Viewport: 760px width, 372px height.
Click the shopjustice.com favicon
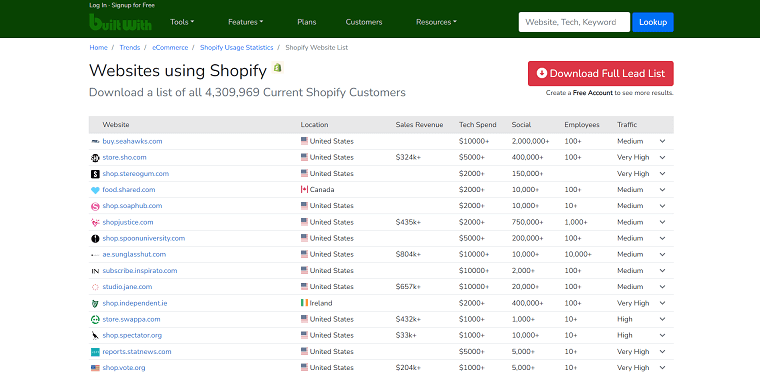[x=95, y=223]
